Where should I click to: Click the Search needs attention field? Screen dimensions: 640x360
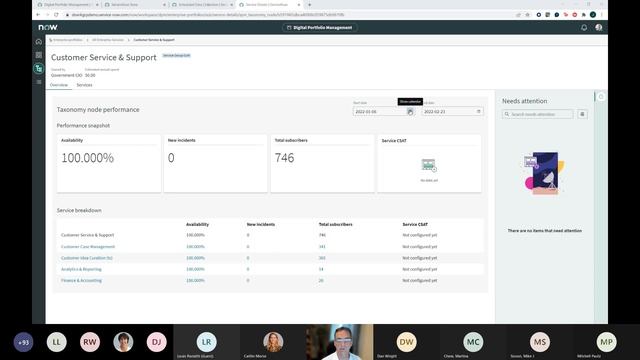coord(538,114)
